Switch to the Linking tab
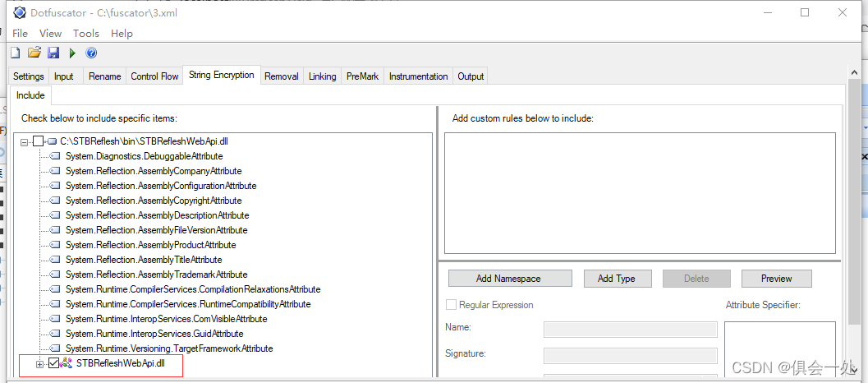Screen dimensions: 868x383 (322, 76)
